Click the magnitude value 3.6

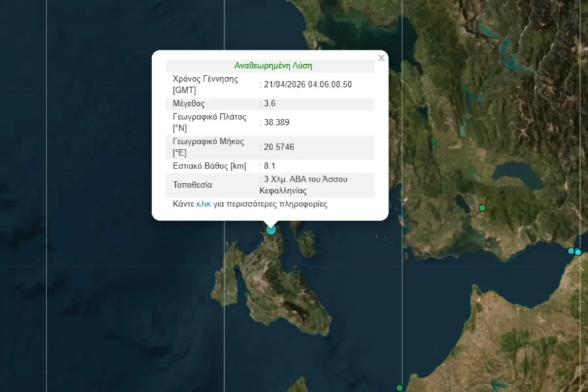click(269, 103)
